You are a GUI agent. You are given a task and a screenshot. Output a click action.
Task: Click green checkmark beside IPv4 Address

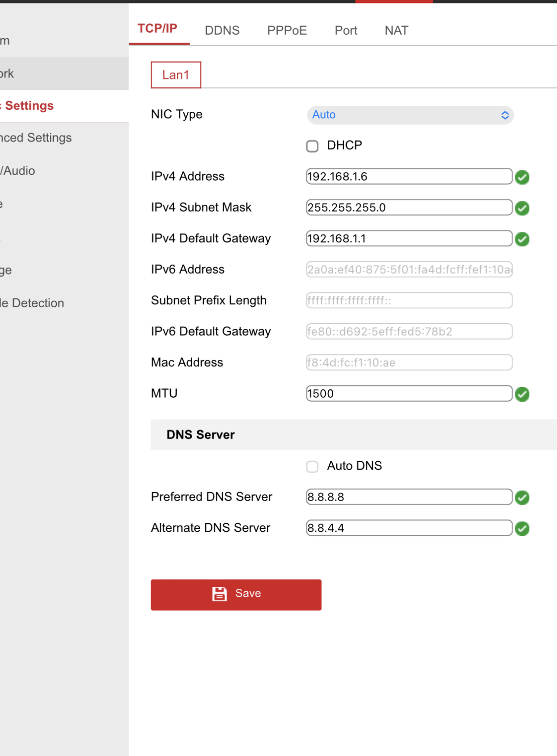pyautogui.click(x=522, y=177)
